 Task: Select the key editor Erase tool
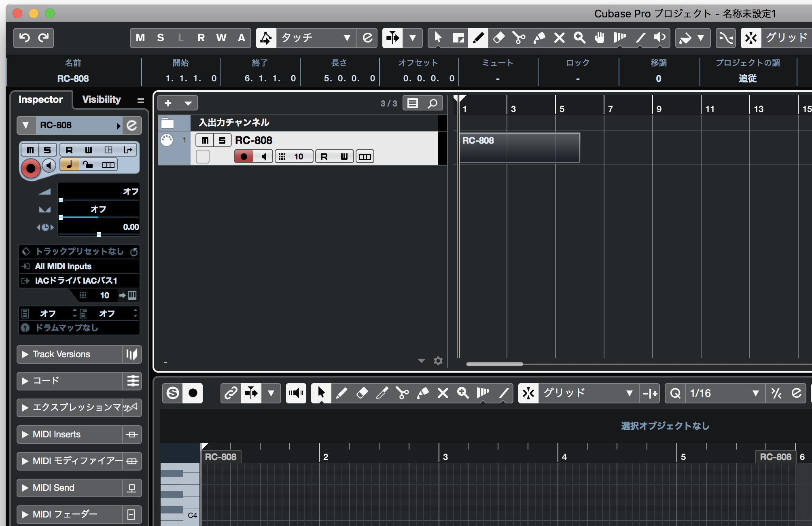click(362, 393)
